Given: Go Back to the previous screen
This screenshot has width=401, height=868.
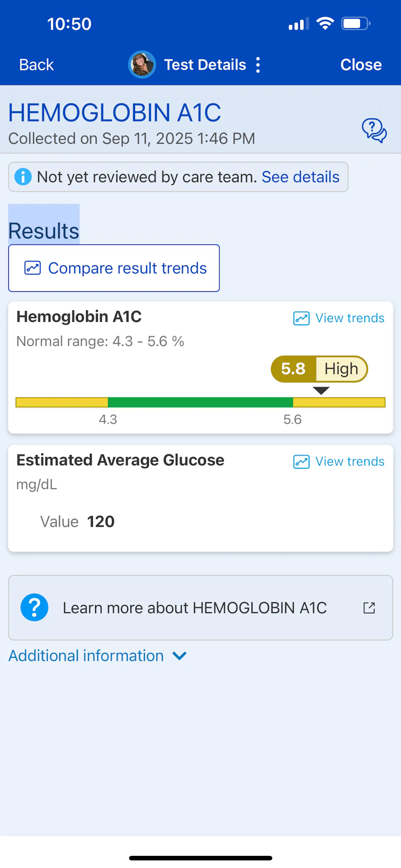Looking at the screenshot, I should pos(36,65).
